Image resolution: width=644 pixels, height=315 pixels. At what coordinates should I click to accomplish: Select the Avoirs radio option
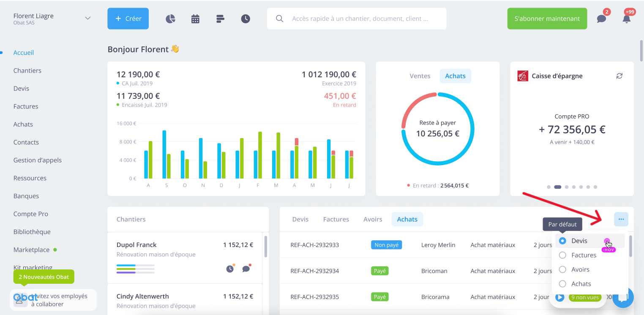pyautogui.click(x=562, y=269)
